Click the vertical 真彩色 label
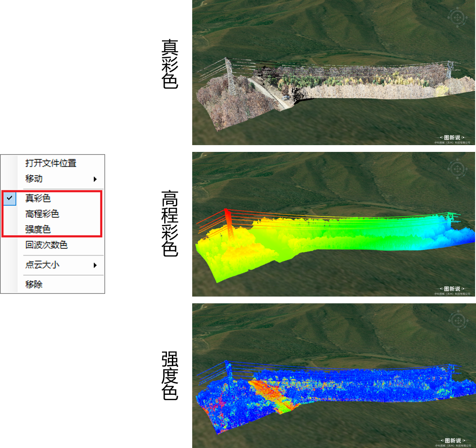This screenshot has width=476, height=448. click(x=170, y=64)
